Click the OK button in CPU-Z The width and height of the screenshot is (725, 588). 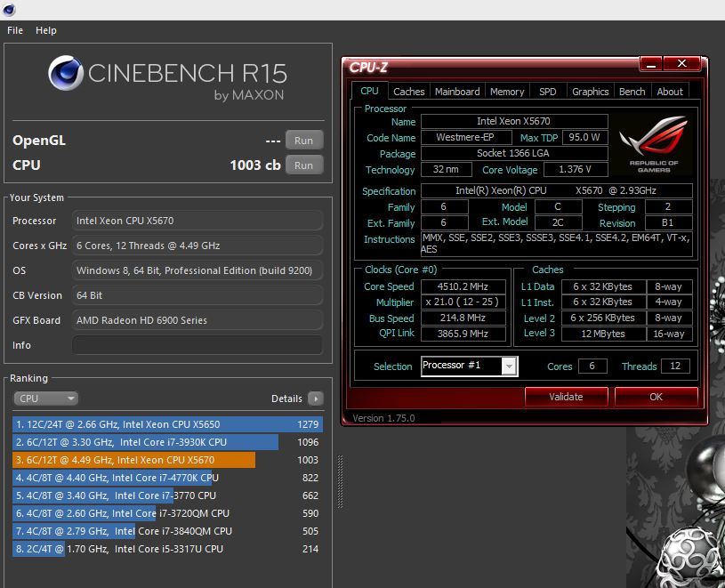click(656, 397)
